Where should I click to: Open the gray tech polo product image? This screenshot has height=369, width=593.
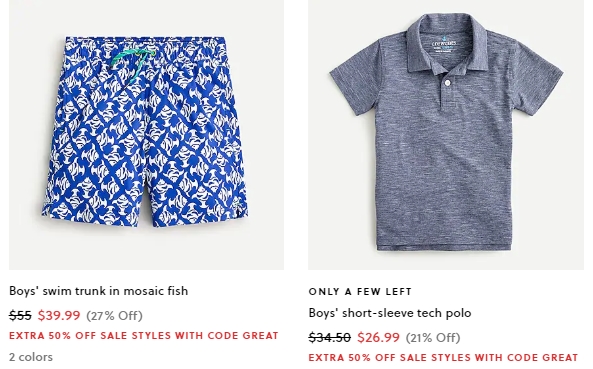coord(446,134)
